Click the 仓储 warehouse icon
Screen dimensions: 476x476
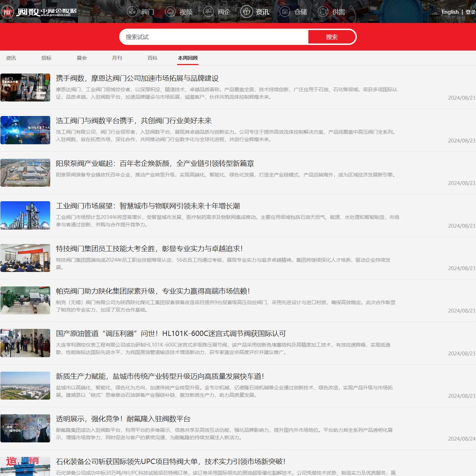pyautogui.click(x=285, y=12)
